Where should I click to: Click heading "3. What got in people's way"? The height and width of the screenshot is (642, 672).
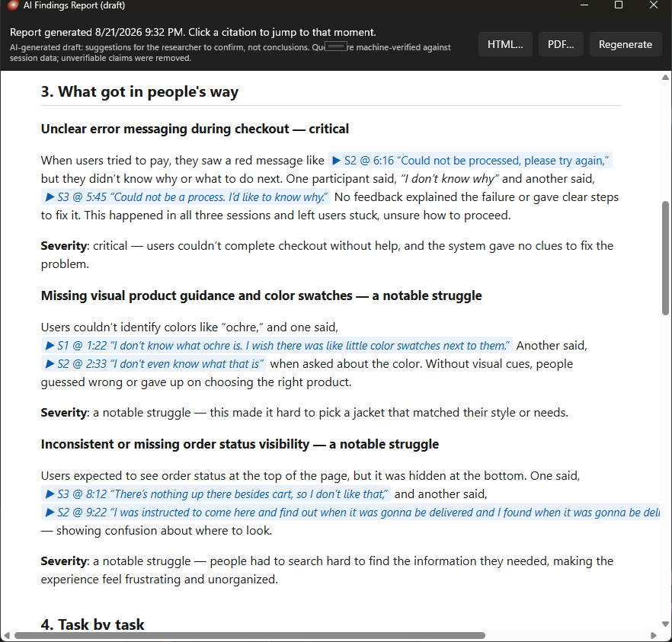coord(139,91)
